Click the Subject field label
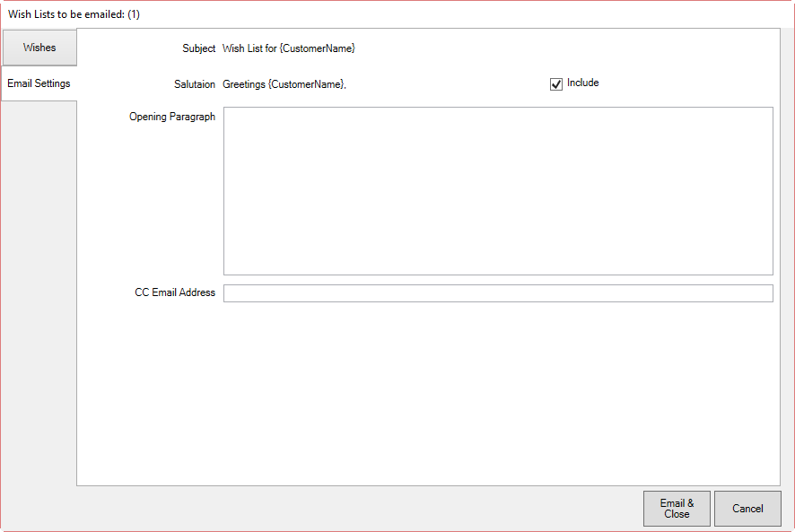The height and width of the screenshot is (532, 795). click(199, 48)
